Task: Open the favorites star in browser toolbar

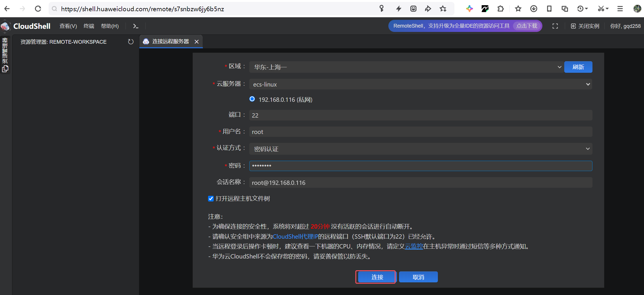Action: pyautogui.click(x=518, y=9)
